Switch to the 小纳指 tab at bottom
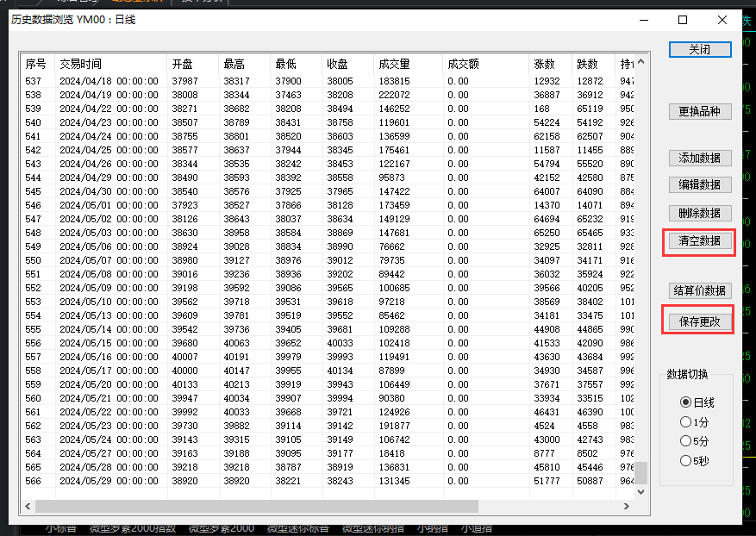This screenshot has width=756, height=536. pos(433,529)
